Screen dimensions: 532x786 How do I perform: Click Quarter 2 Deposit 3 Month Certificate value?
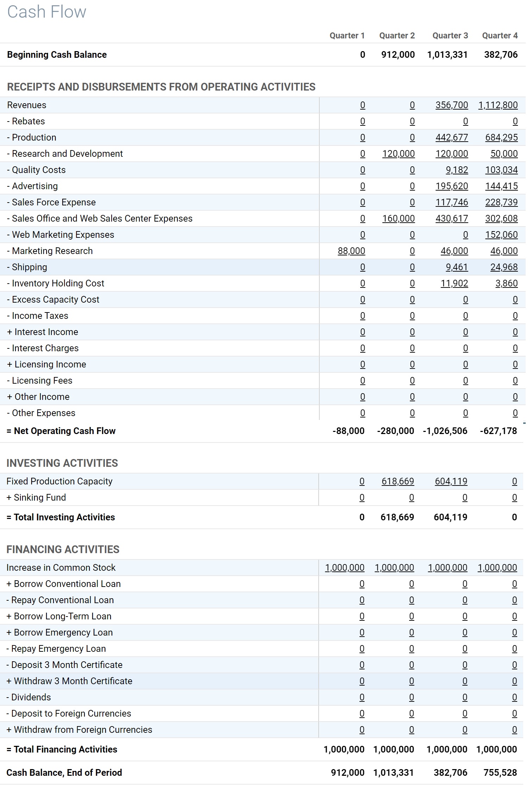click(412, 665)
